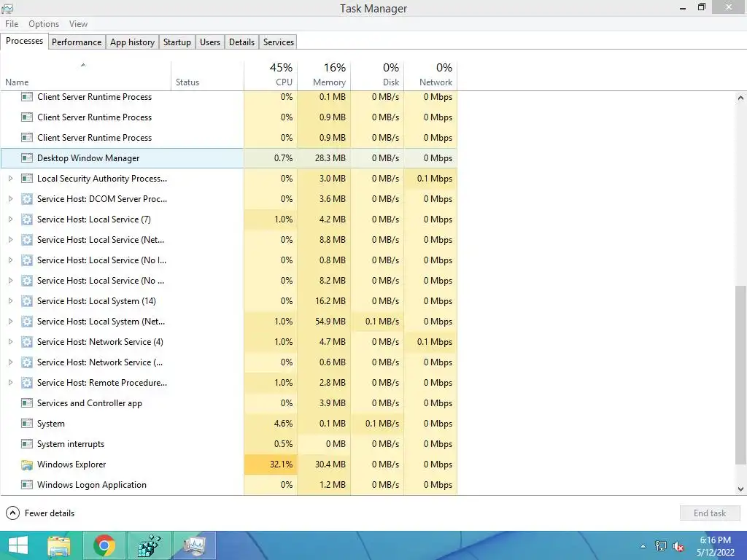Image resolution: width=747 pixels, height=560 pixels.
Task: Click the Task Manager taskbar icon
Action: click(194, 545)
